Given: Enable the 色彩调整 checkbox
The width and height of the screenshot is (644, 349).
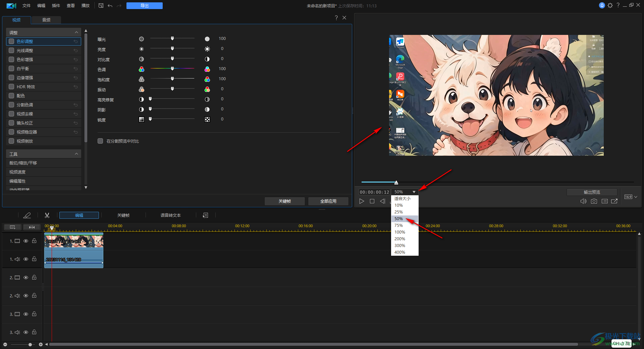Looking at the screenshot, I should click(x=11, y=41).
